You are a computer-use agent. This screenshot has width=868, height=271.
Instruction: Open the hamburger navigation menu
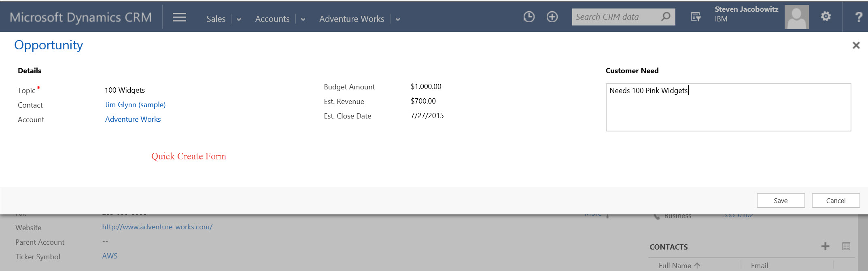click(179, 17)
